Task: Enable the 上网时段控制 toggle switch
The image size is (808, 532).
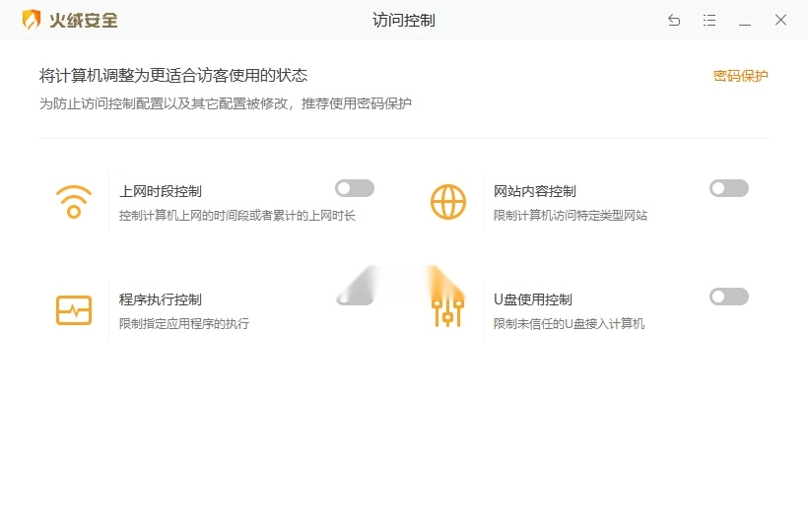Action: 355,188
